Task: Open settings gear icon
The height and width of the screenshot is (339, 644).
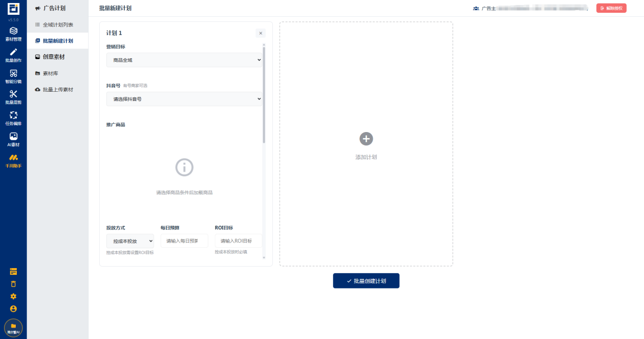Action: pos(13,296)
